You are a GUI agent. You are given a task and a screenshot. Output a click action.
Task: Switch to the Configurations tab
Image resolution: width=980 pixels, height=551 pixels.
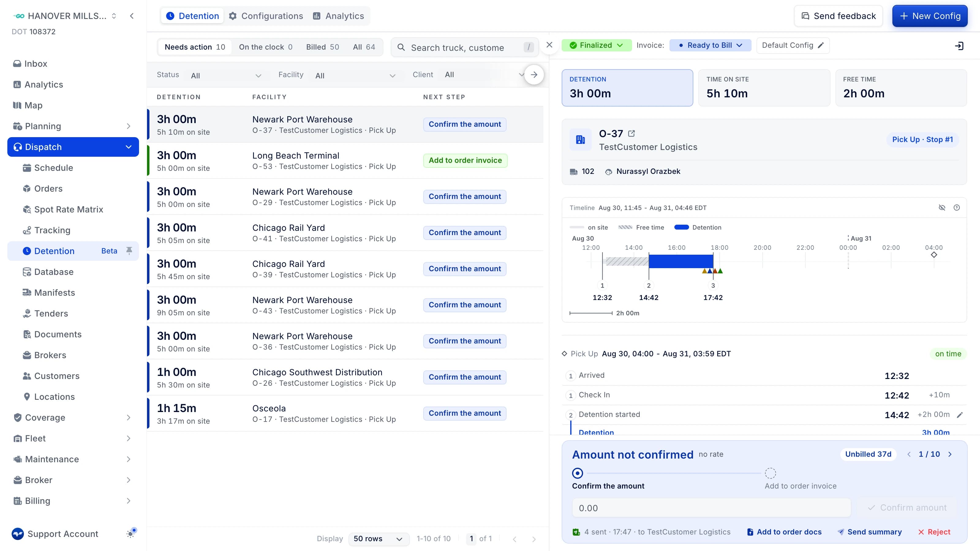[266, 16]
